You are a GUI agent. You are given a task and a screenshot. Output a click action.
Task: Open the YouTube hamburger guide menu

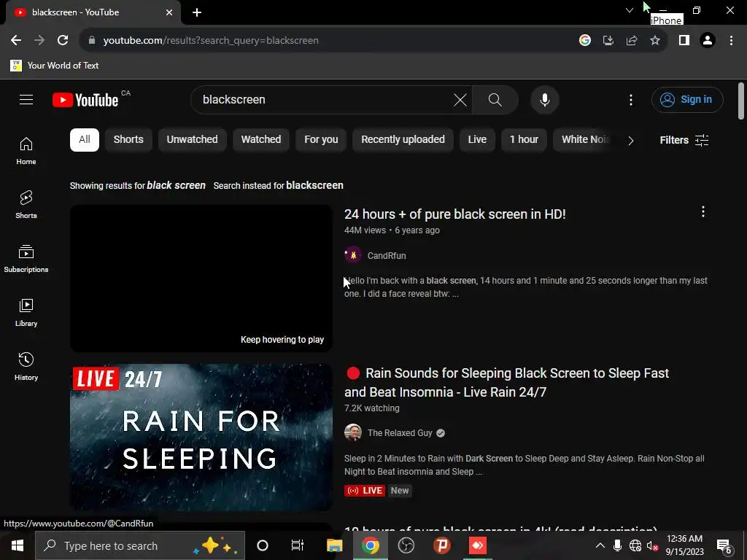pos(26,99)
